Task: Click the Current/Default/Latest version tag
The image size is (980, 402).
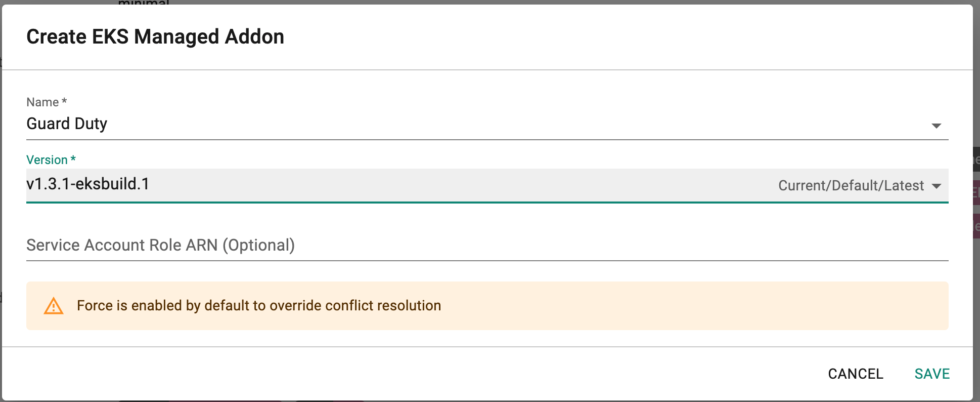Action: click(x=851, y=186)
